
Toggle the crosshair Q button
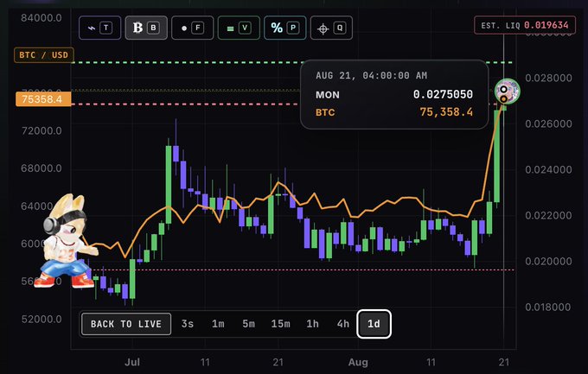(331, 28)
